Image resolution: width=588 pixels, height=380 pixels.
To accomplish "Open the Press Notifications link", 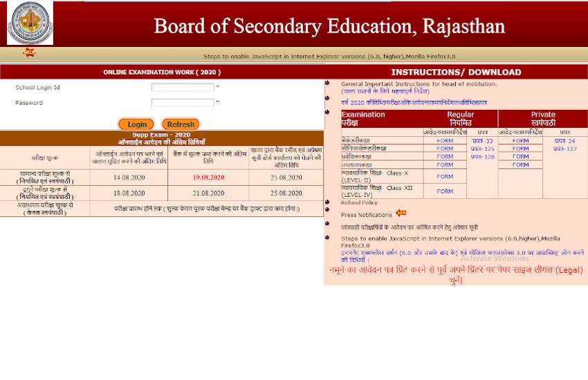I will coord(366,215).
